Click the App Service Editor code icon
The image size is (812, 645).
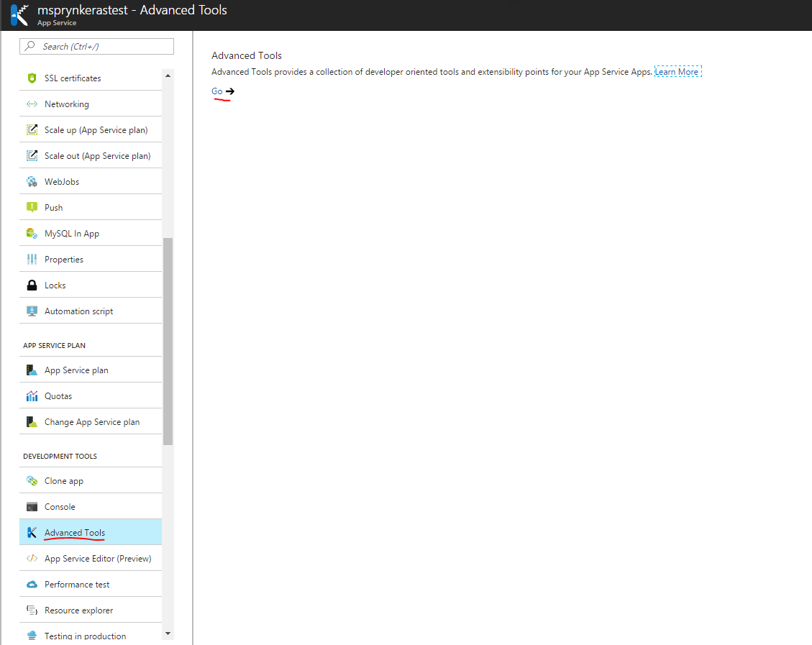[32, 559]
